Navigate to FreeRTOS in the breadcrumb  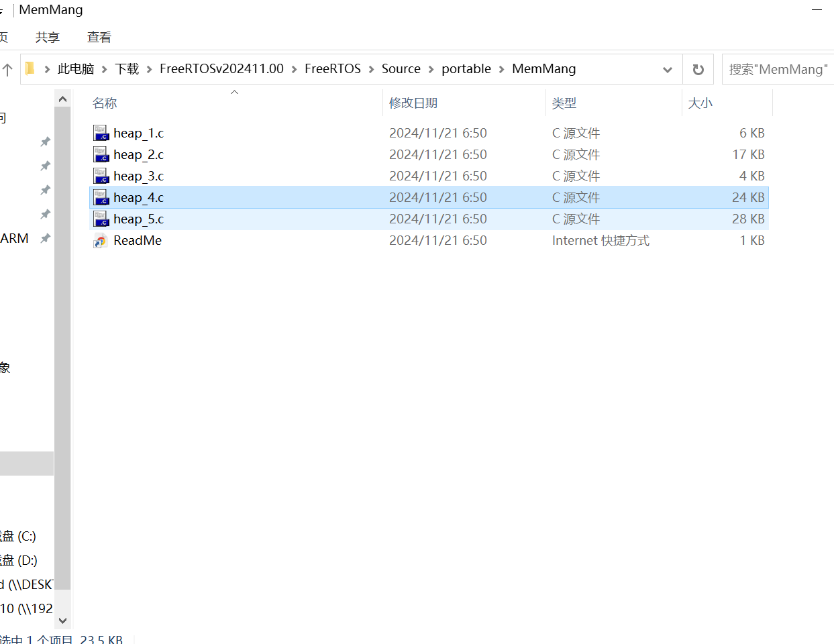click(333, 68)
